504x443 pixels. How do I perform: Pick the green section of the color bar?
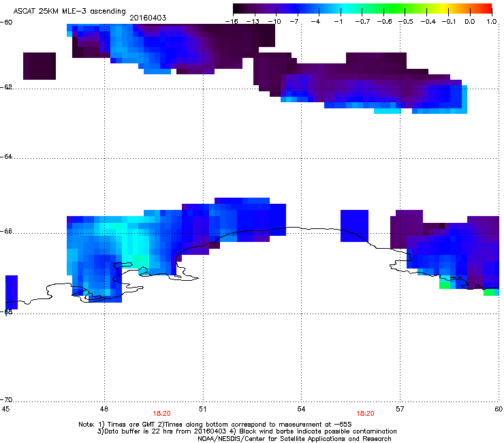(394, 8)
